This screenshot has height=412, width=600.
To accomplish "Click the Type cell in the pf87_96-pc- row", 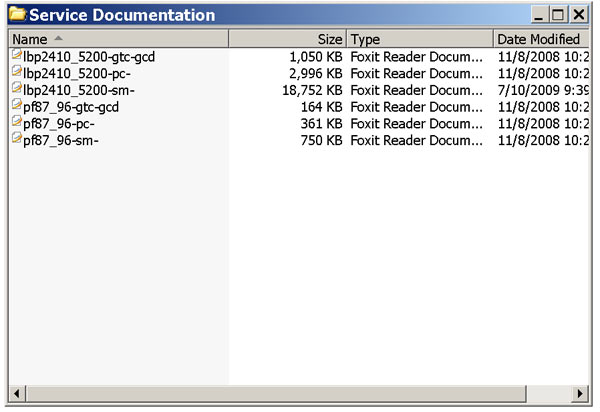I will 416,124.
